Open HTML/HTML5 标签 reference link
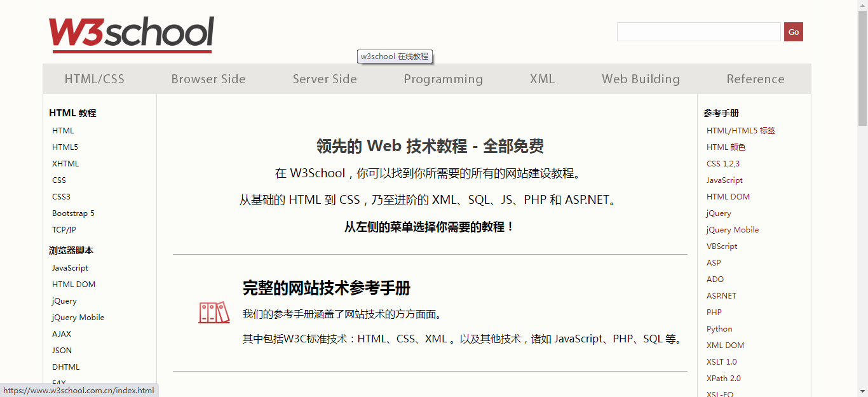The image size is (868, 397). [741, 130]
